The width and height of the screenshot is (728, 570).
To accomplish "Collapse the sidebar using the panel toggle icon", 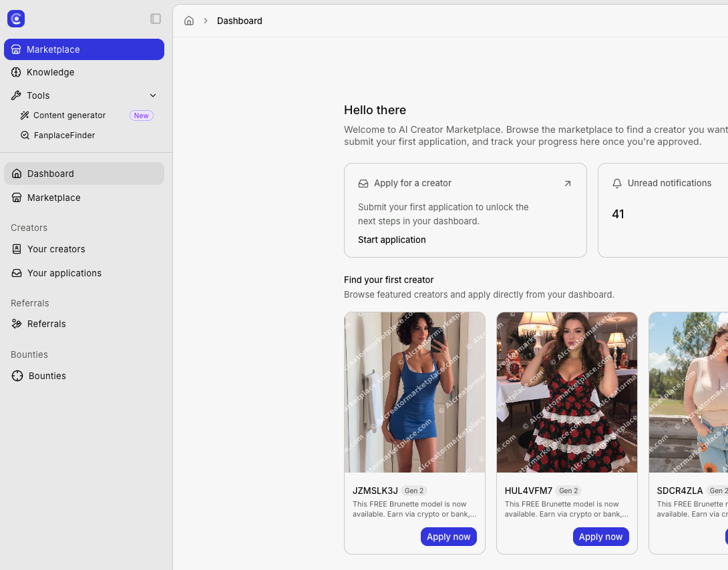I will [156, 19].
